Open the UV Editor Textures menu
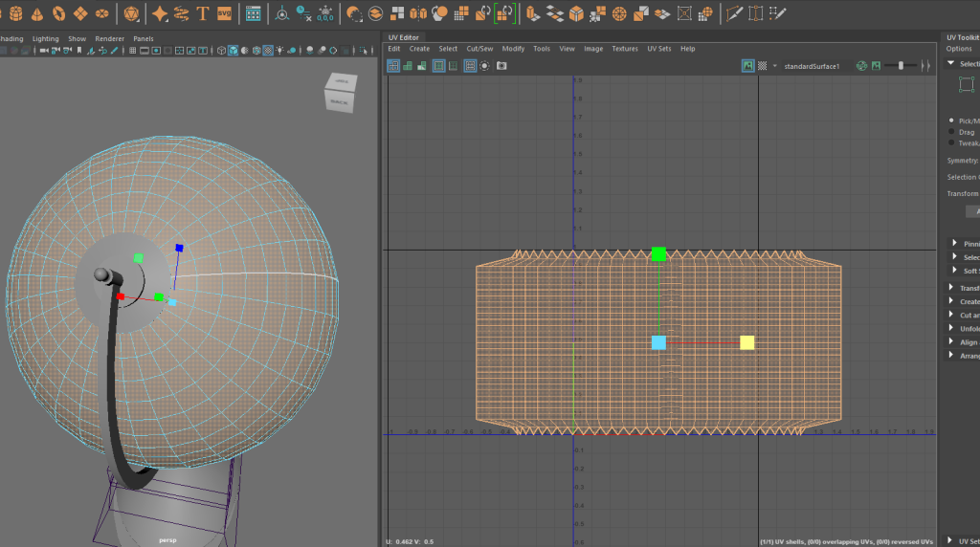 624,49
